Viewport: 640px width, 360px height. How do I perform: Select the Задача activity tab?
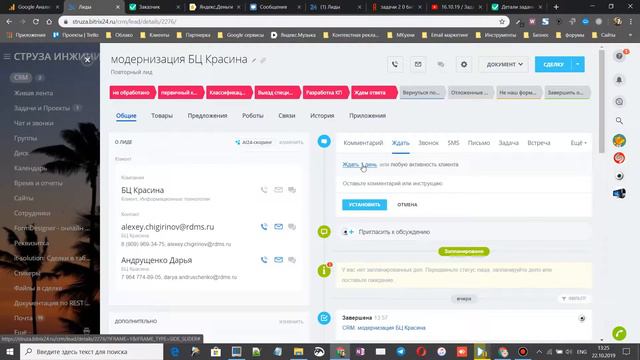[509, 143]
